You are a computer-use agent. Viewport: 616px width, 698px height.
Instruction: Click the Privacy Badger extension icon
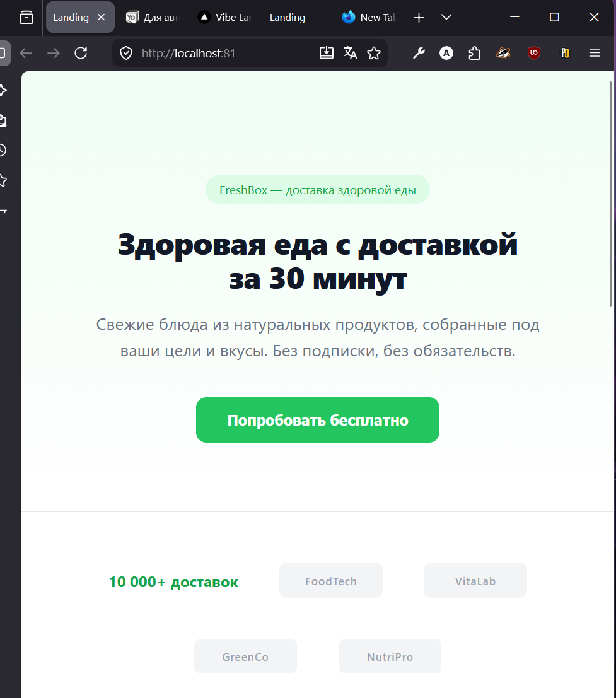pos(503,53)
